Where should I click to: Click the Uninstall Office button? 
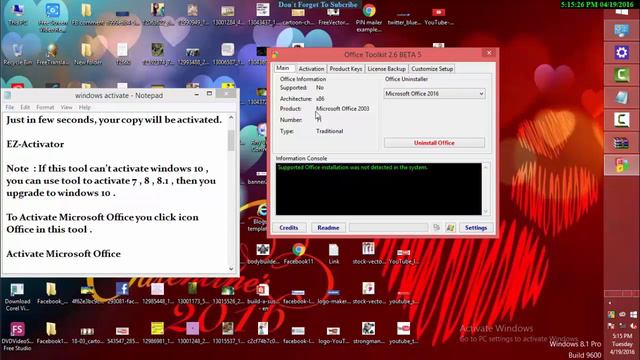434,143
